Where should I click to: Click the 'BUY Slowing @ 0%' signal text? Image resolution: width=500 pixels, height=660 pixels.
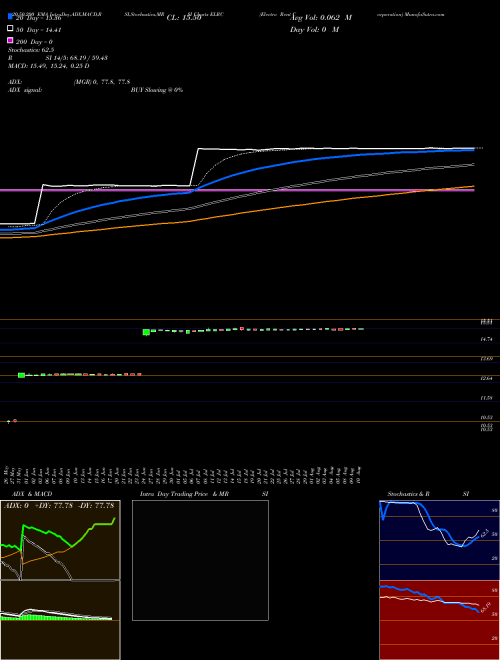pyautogui.click(x=157, y=90)
